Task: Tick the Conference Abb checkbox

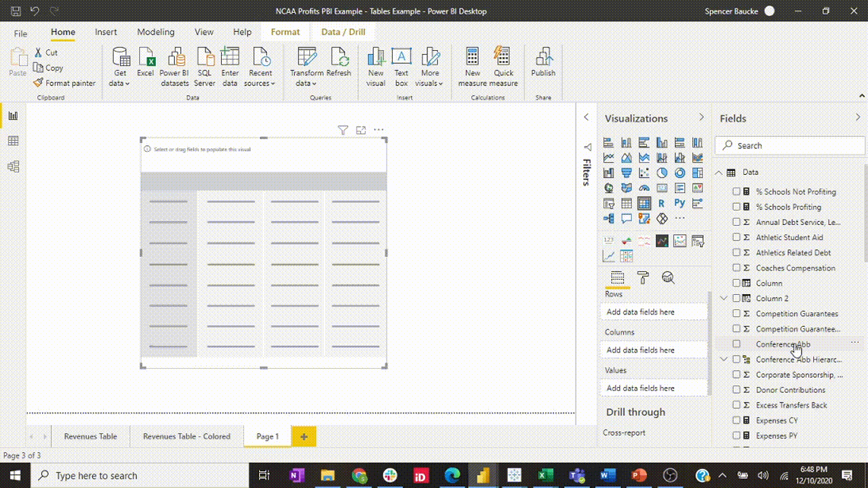Action: pyautogui.click(x=736, y=344)
